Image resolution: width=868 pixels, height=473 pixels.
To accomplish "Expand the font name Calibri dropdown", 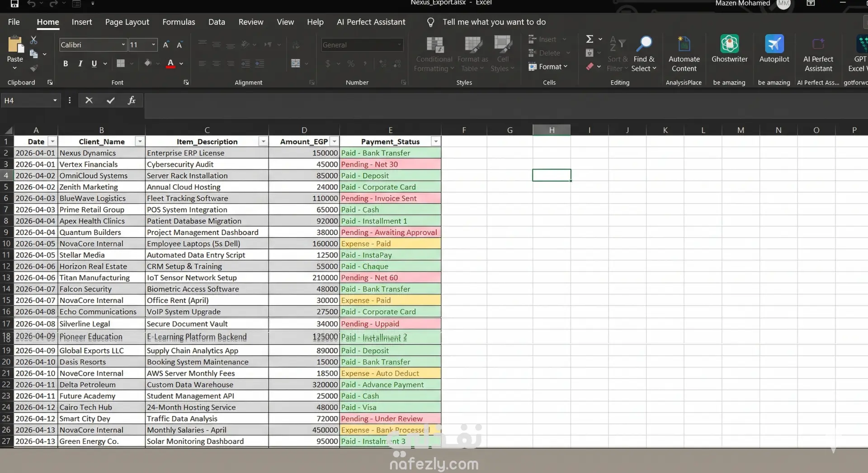I will click(x=123, y=45).
